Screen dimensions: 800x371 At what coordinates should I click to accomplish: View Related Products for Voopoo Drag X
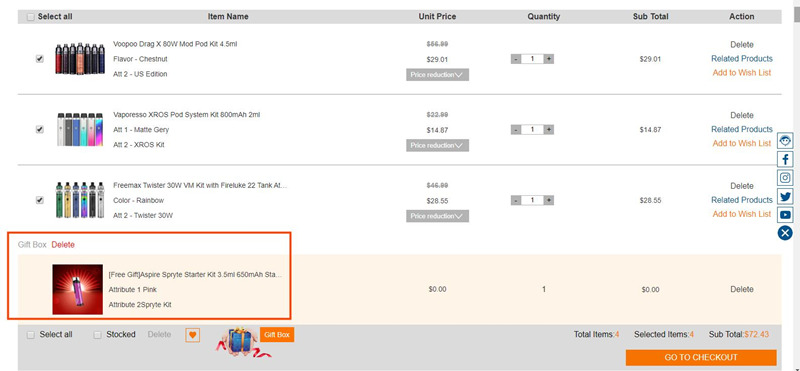742,59
